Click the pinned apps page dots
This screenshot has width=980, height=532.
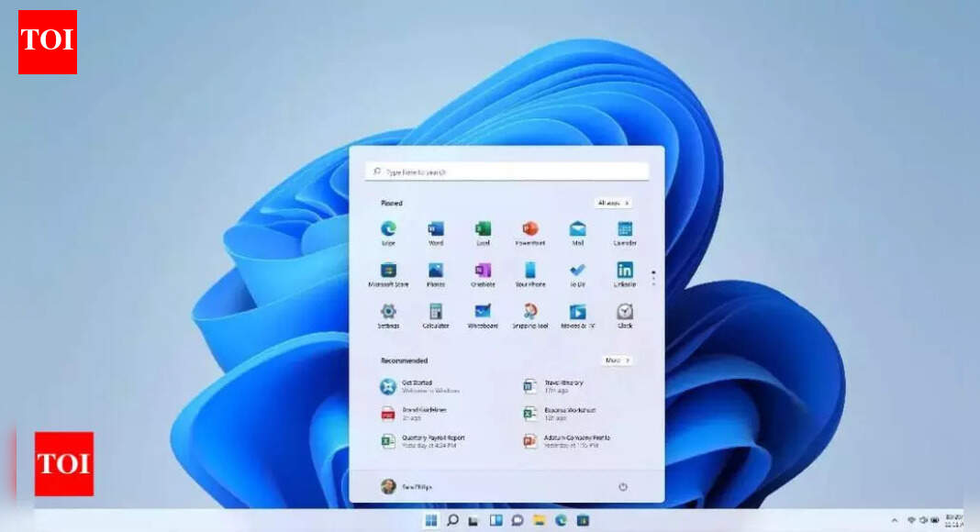653,278
